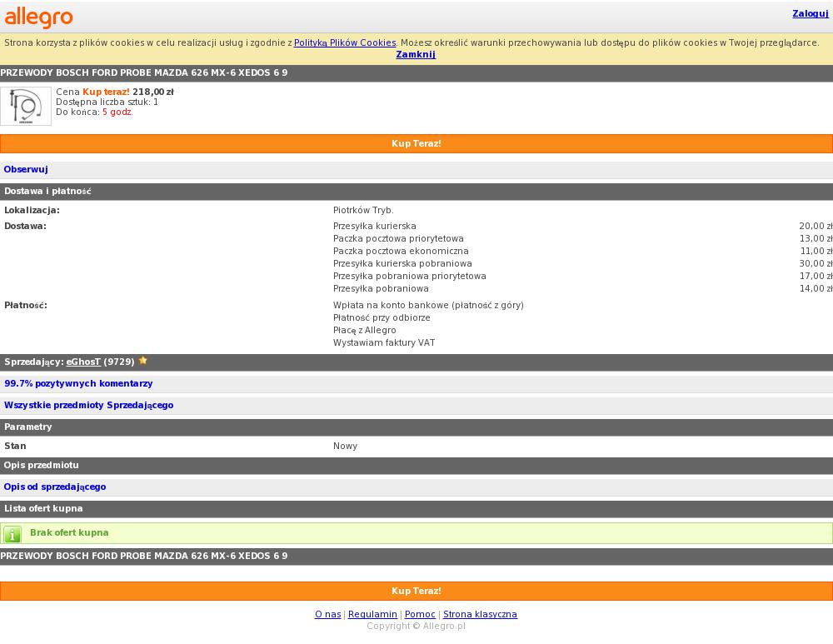Click the Piotrków Tryb. location text
Screen dimensions: 833x644
pos(363,211)
